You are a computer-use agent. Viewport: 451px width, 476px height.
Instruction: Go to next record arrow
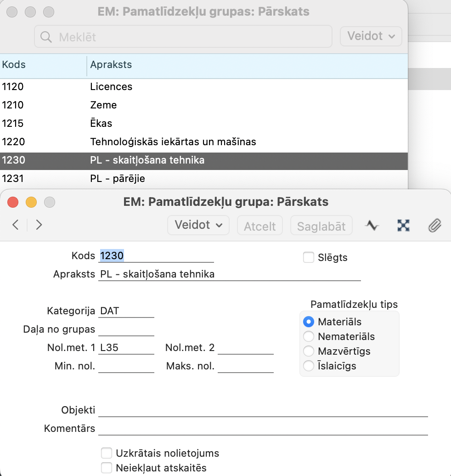39,225
